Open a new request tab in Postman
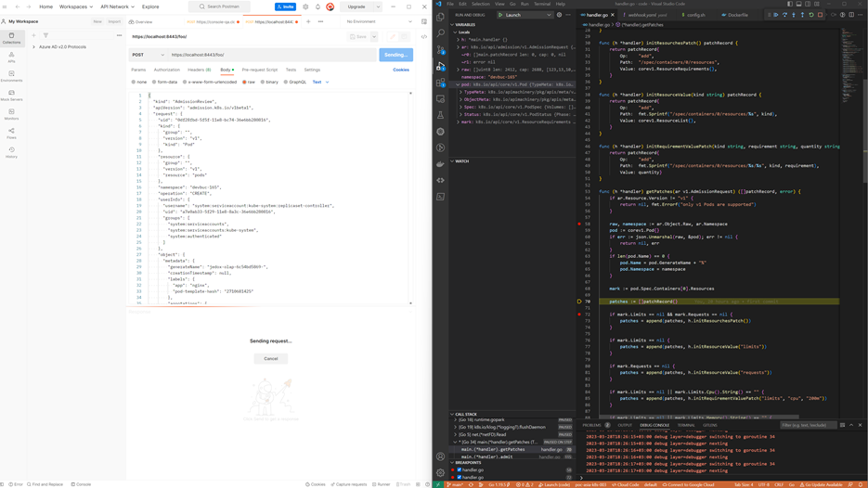Viewport: 868px width, 488px height. click(x=308, y=21)
